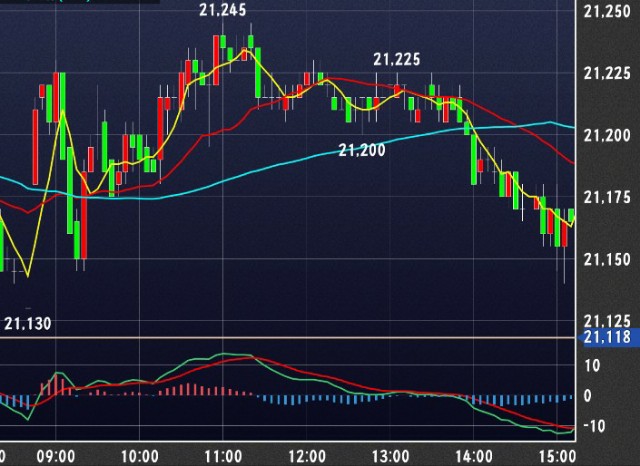Click the MACD axis value 10

[x=592, y=366]
